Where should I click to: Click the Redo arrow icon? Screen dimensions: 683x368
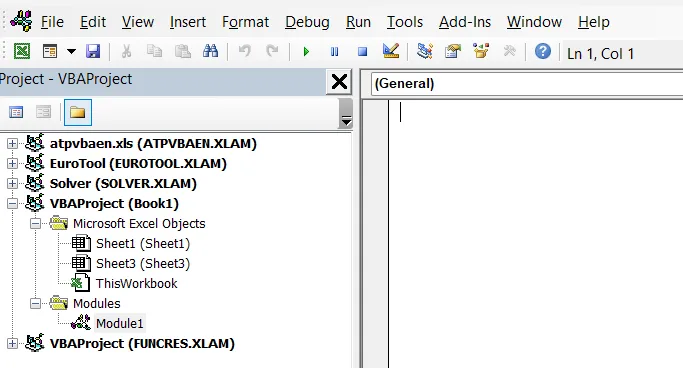272,51
